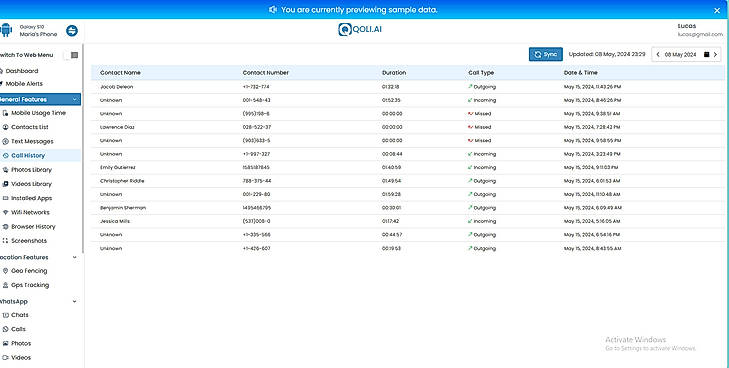Go to next date with right arrow
This screenshot has width=729, height=368.
coord(715,55)
